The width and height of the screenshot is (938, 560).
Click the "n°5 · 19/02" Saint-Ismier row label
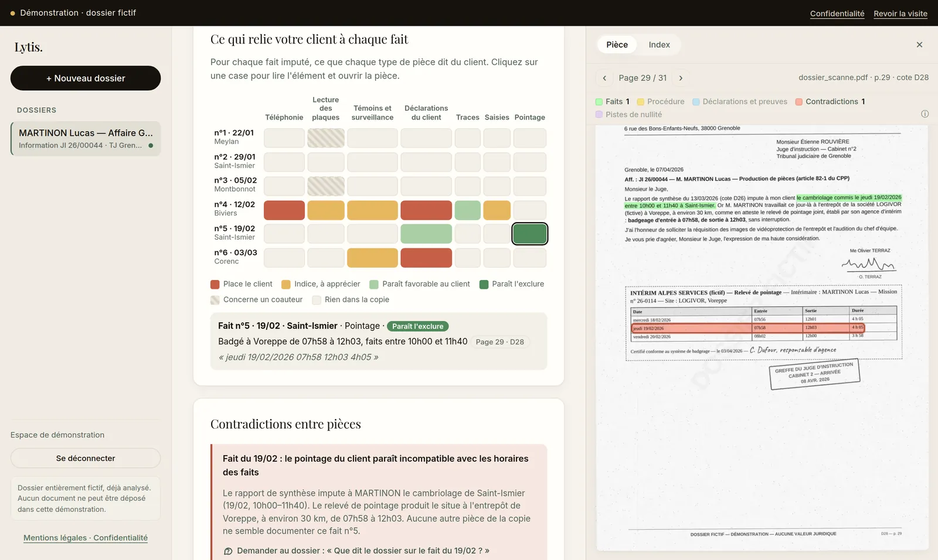point(235,233)
